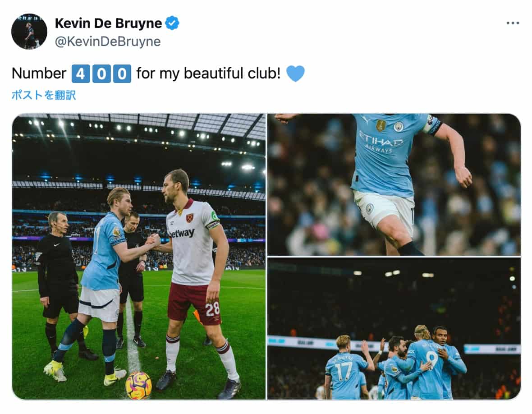Click the blue verified checkmark badge
532x414 pixels.
(x=172, y=23)
